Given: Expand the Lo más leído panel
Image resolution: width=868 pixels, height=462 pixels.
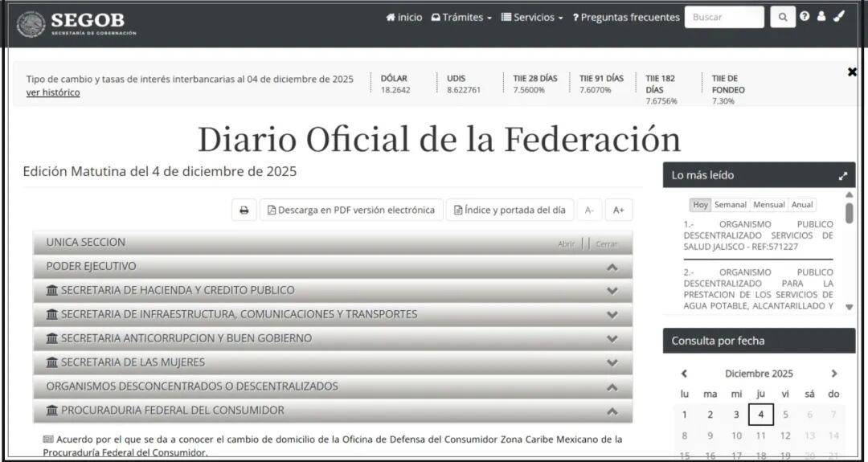Looking at the screenshot, I should [x=843, y=176].
